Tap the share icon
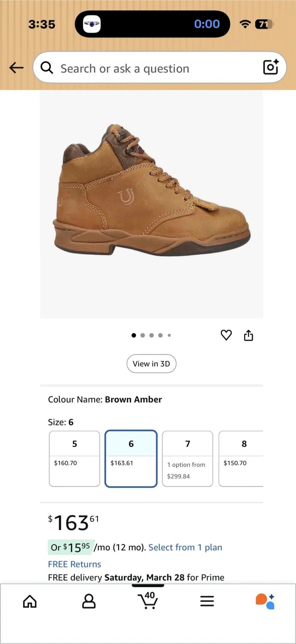 249,335
